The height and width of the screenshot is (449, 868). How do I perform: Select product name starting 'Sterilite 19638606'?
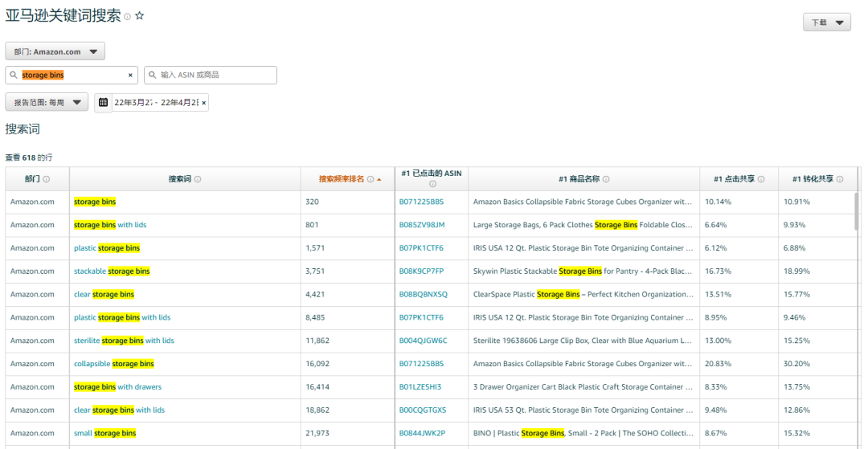(583, 341)
